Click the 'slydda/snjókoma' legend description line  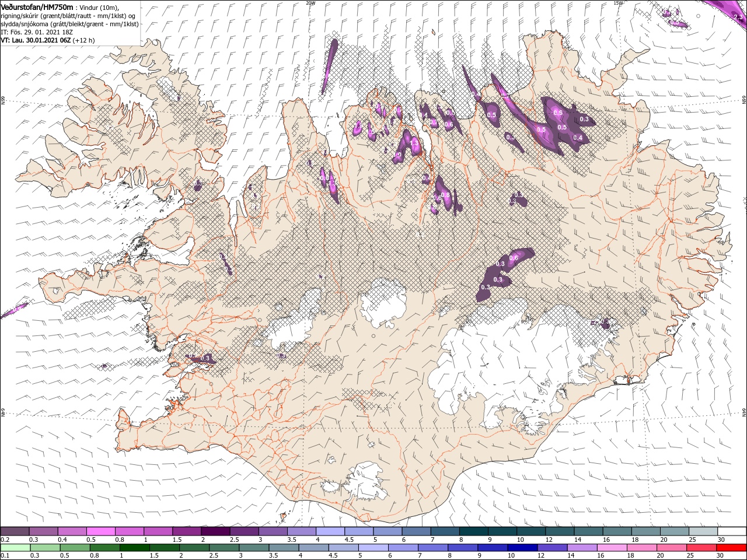(68, 23)
